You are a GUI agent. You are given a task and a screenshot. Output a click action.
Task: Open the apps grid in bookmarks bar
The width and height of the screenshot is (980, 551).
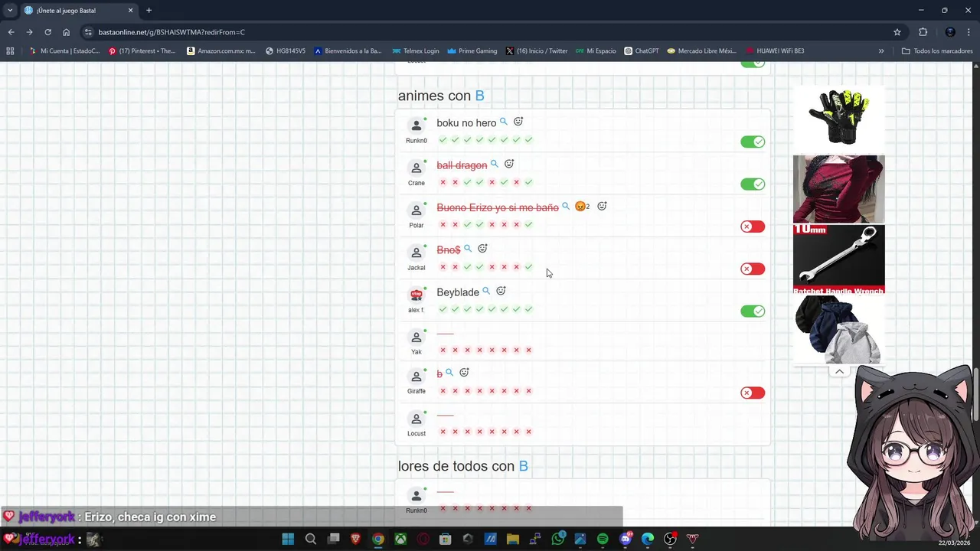tap(10, 51)
